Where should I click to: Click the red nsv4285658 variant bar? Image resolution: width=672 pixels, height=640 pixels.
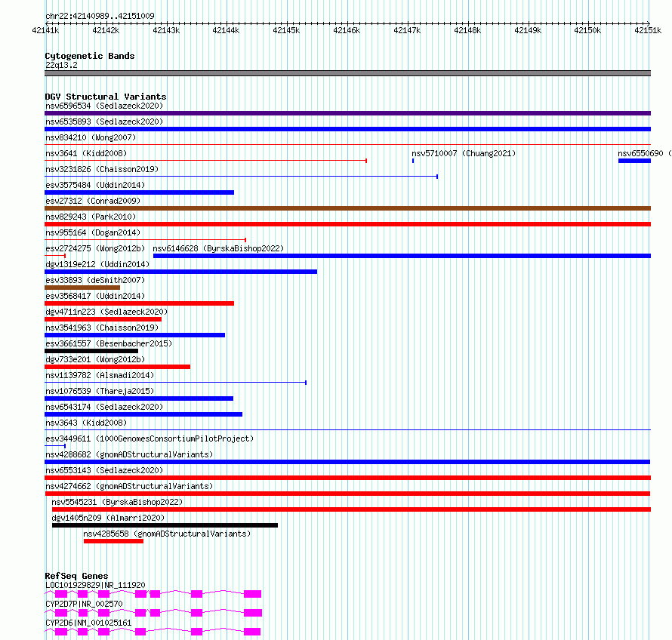pos(113,541)
